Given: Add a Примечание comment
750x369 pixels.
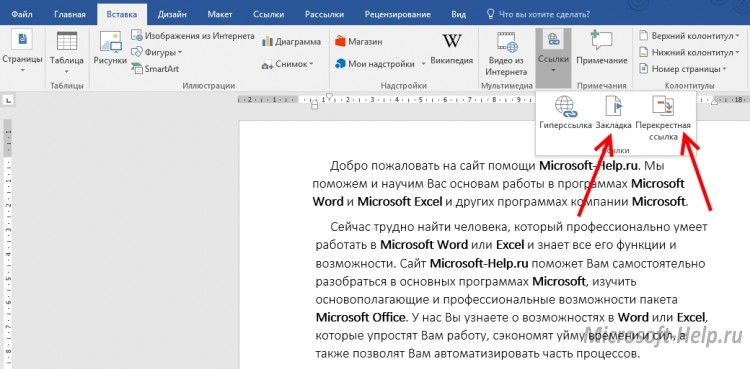Looking at the screenshot, I should [x=602, y=48].
